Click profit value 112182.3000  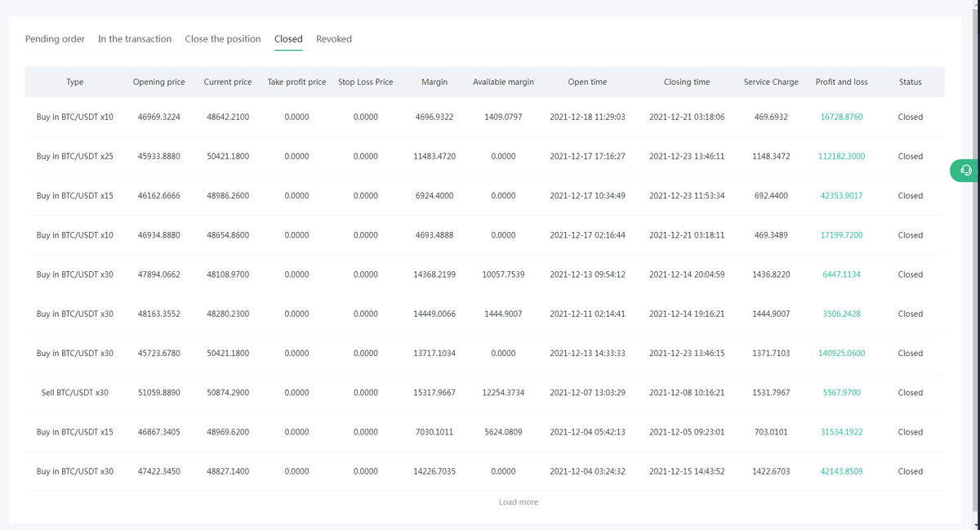(x=841, y=156)
